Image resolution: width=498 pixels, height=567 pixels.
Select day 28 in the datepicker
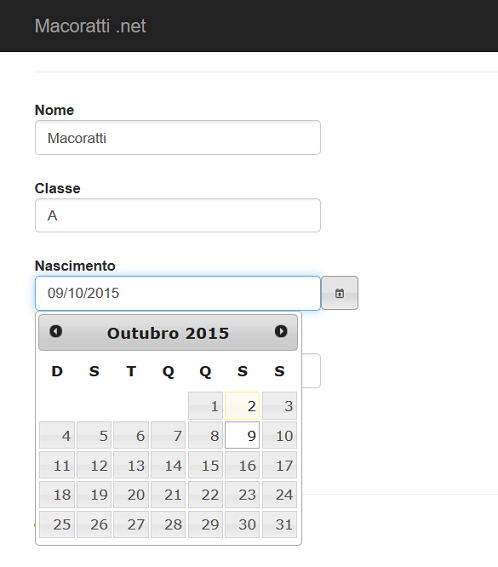pos(168,524)
